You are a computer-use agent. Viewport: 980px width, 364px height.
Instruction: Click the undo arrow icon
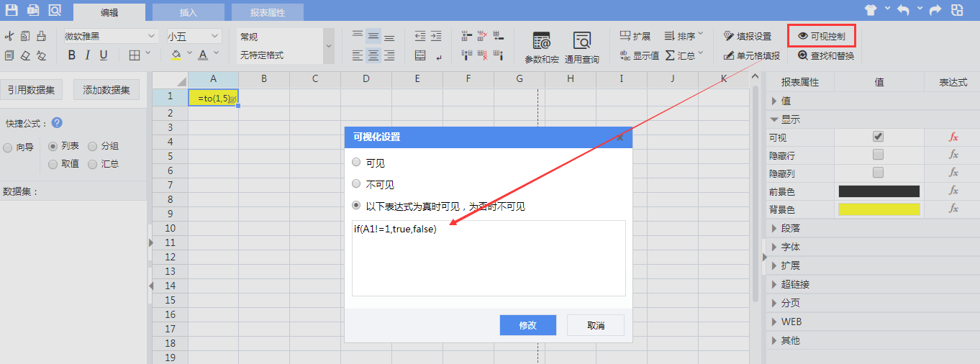(x=903, y=10)
